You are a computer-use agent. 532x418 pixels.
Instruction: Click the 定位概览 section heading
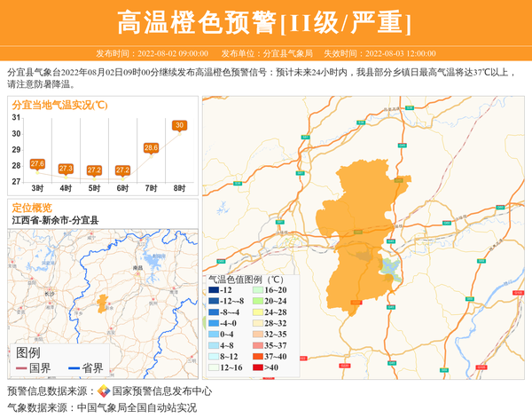coord(32,208)
